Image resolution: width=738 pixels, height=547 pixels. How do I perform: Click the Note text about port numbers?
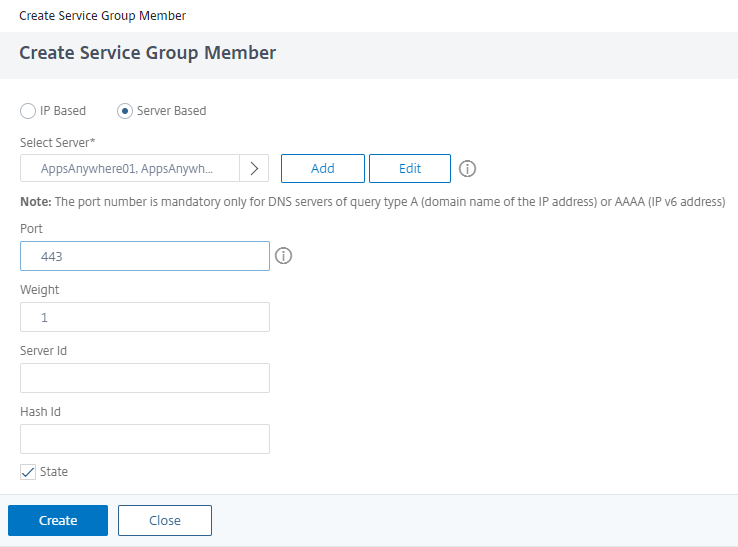pos(372,202)
